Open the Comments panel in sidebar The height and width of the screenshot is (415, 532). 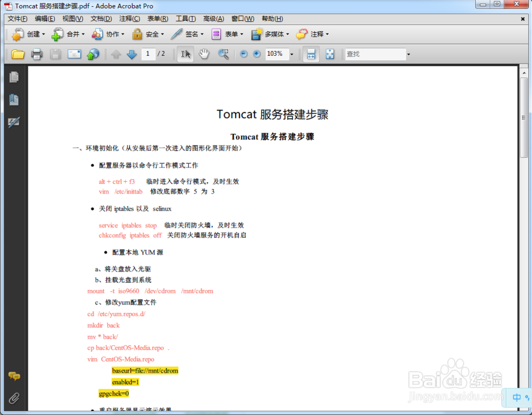pyautogui.click(x=14, y=376)
